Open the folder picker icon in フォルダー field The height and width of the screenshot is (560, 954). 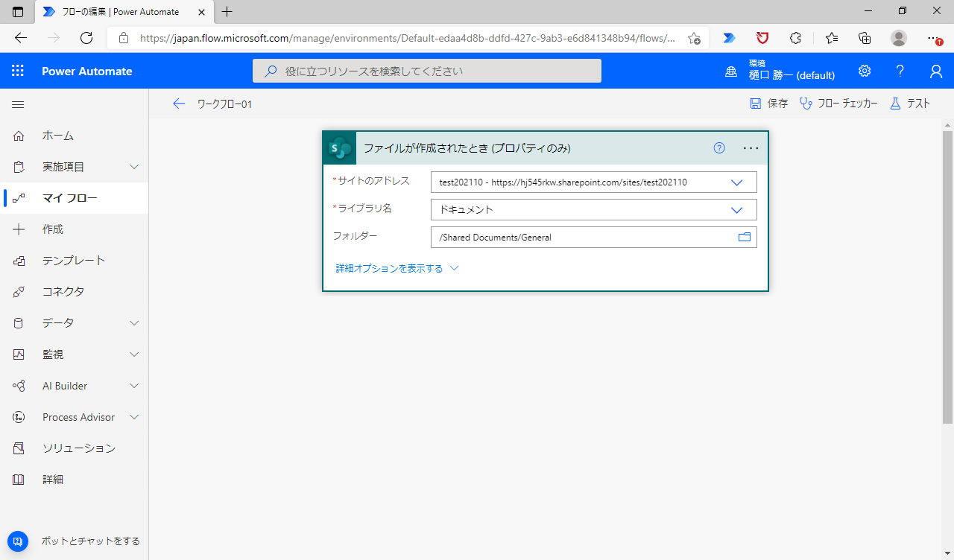[x=744, y=237]
